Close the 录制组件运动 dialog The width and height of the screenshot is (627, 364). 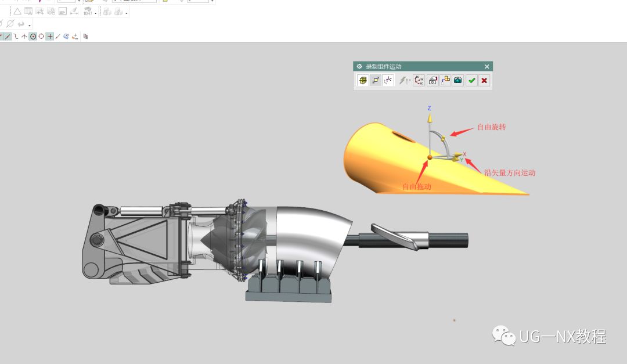click(x=487, y=66)
